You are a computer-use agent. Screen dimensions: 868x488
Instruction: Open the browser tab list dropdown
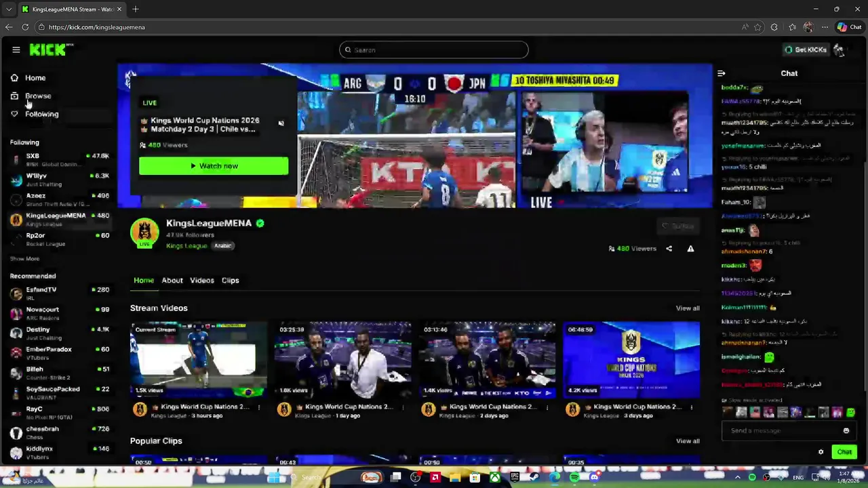coord(8,9)
